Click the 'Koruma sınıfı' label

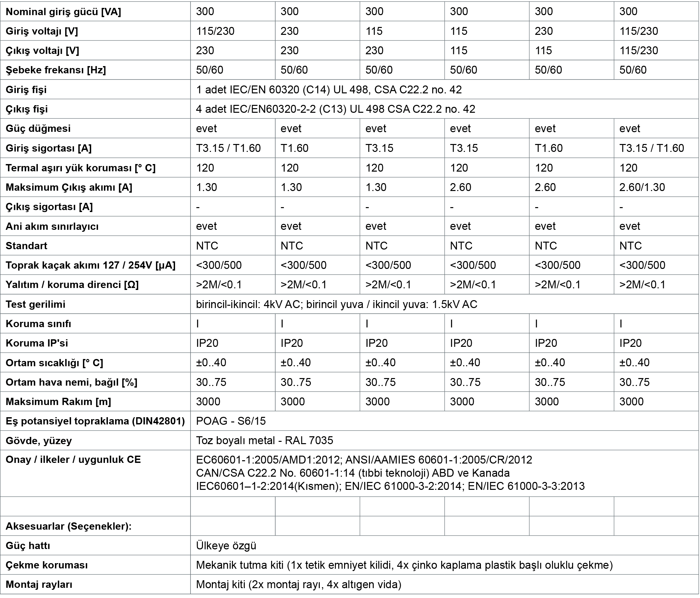tap(38, 324)
